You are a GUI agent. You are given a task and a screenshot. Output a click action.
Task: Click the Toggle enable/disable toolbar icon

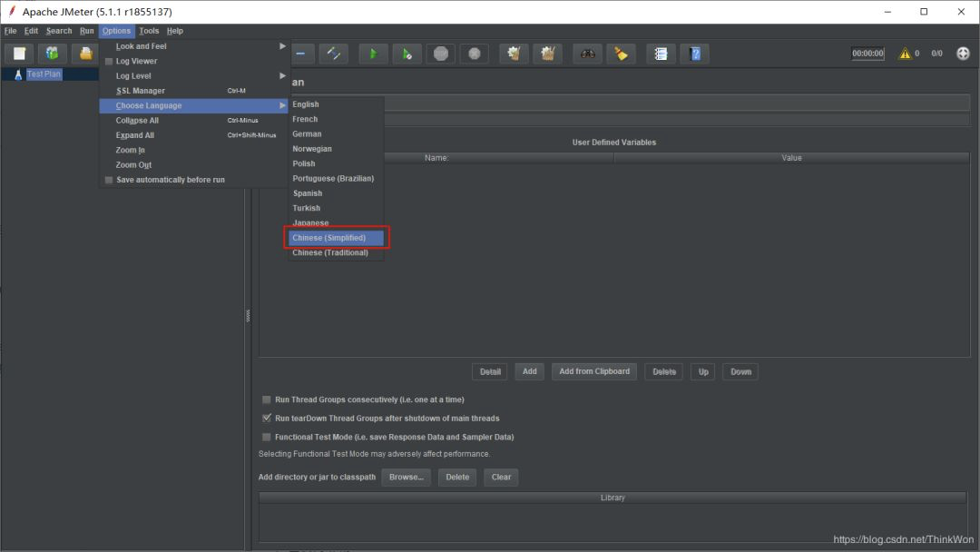pos(334,54)
